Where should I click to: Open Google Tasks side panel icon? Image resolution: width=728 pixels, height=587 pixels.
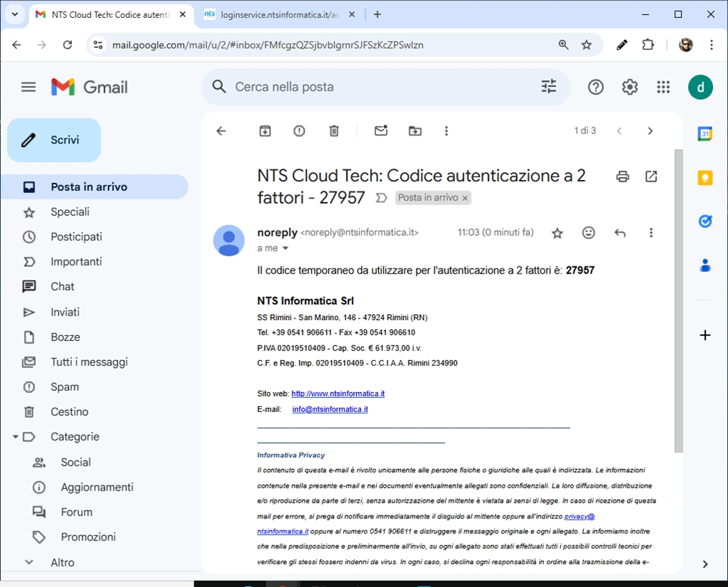[x=705, y=221]
